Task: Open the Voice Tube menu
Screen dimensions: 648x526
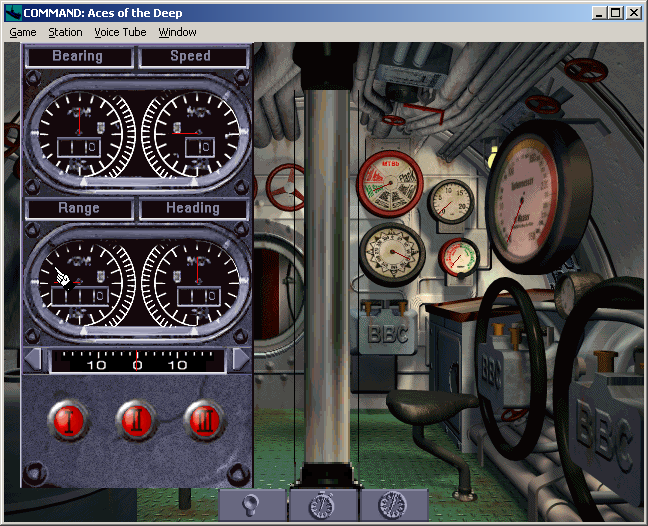Action: point(120,32)
